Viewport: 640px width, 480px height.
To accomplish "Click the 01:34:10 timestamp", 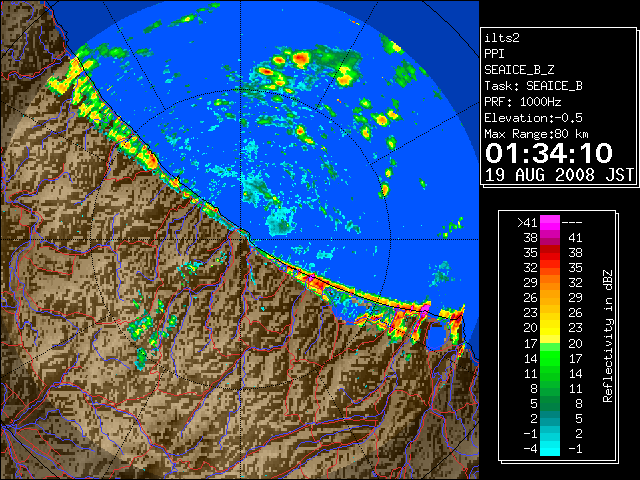I will [549, 153].
